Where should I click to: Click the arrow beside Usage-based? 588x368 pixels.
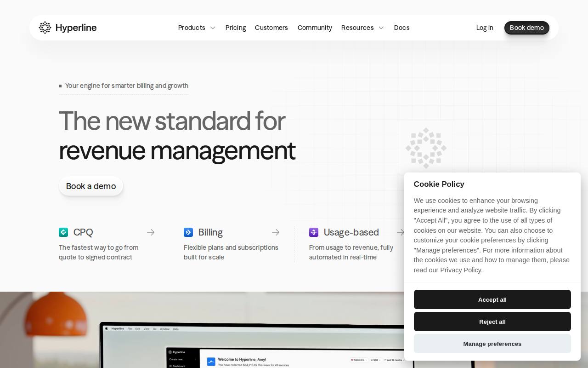pyautogui.click(x=400, y=232)
